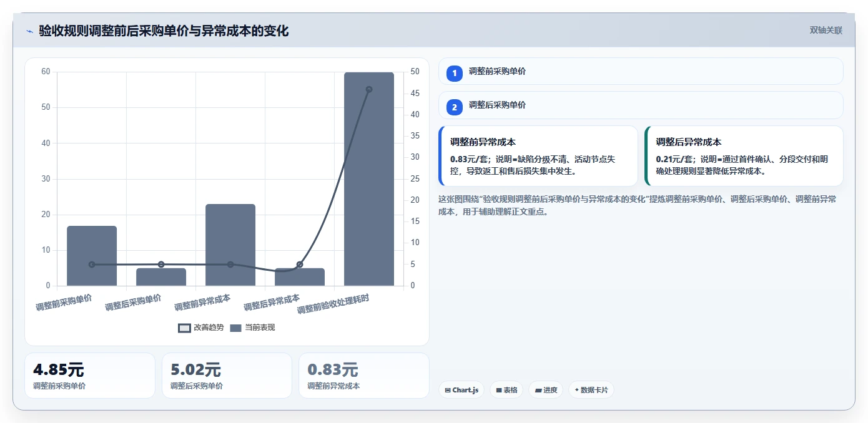Click the x-axis label 调整后异常成本
The image size is (868, 423).
tap(272, 302)
